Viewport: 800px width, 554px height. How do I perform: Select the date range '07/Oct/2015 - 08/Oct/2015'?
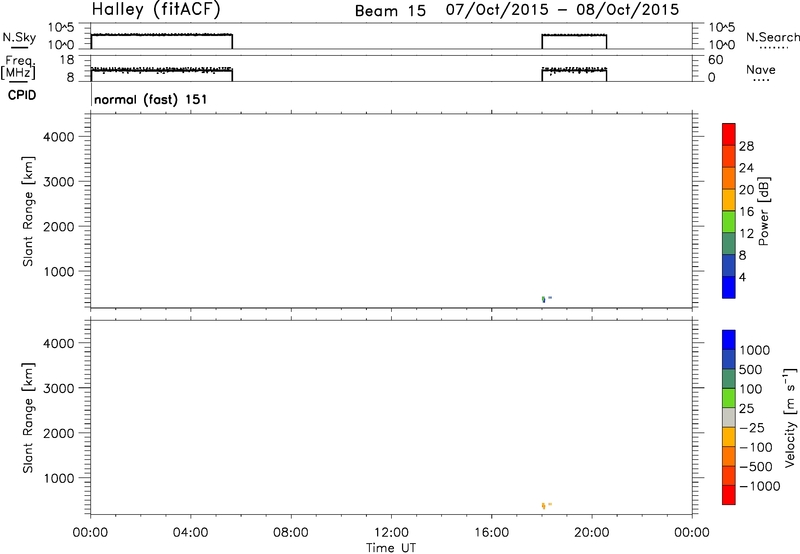tap(562, 10)
